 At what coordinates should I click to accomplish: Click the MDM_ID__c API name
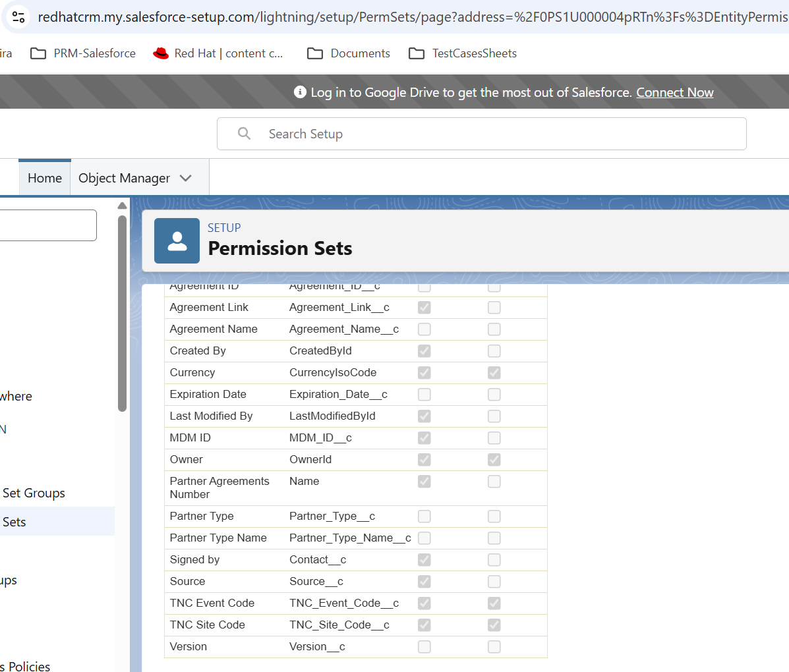[320, 437]
